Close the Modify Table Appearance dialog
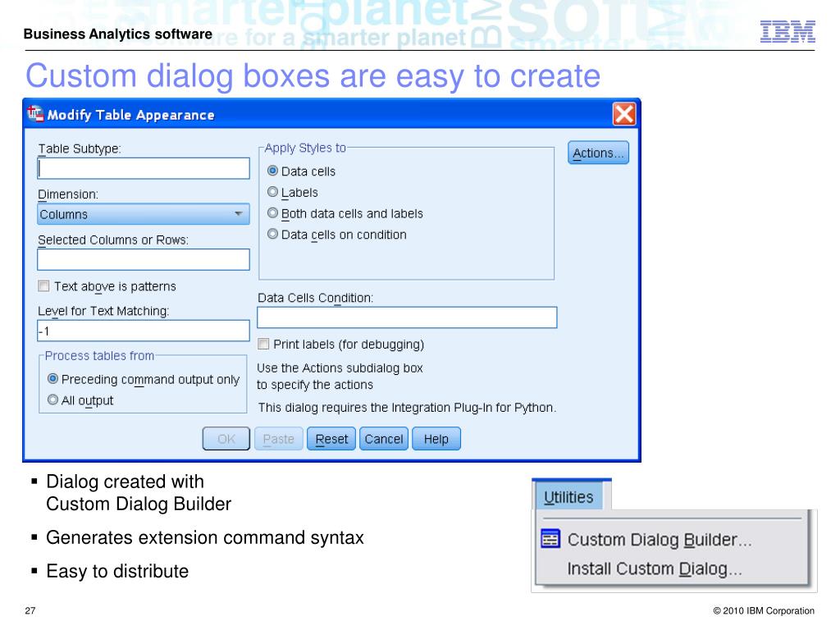Screen dimensions: 840x630 [x=624, y=114]
